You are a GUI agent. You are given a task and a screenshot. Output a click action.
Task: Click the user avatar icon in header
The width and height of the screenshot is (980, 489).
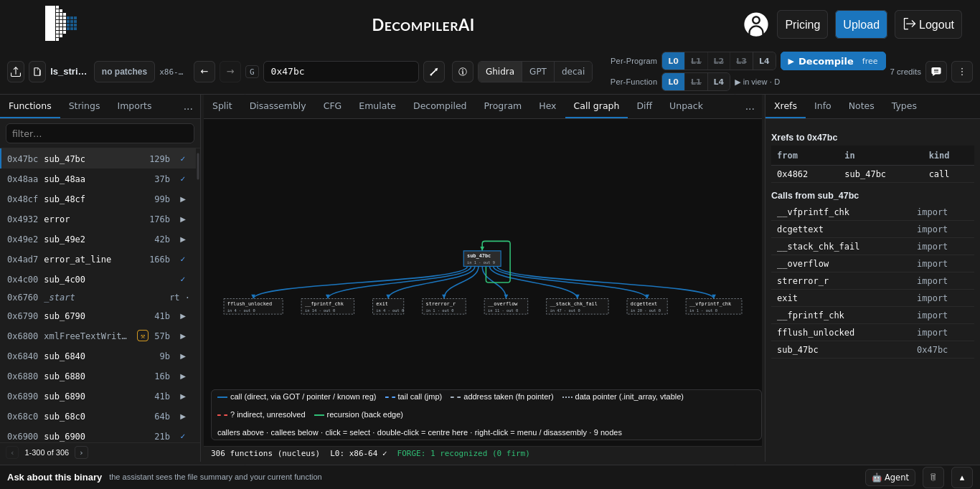756,24
